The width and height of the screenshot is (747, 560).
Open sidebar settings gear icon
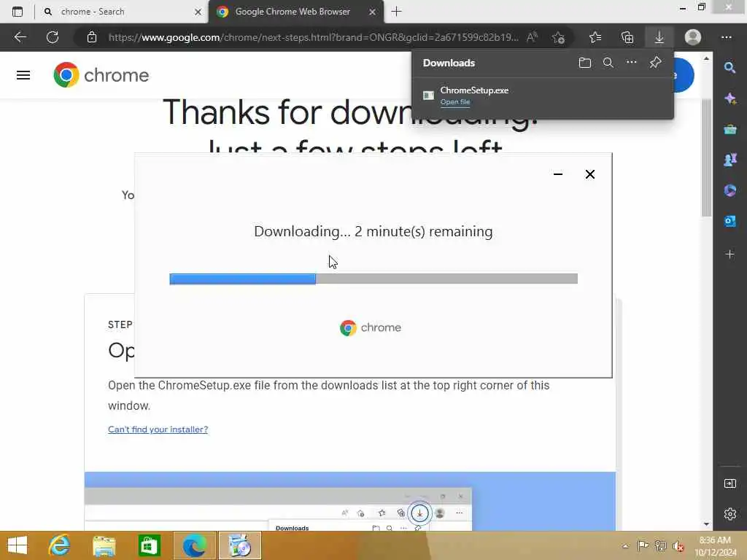click(729, 514)
